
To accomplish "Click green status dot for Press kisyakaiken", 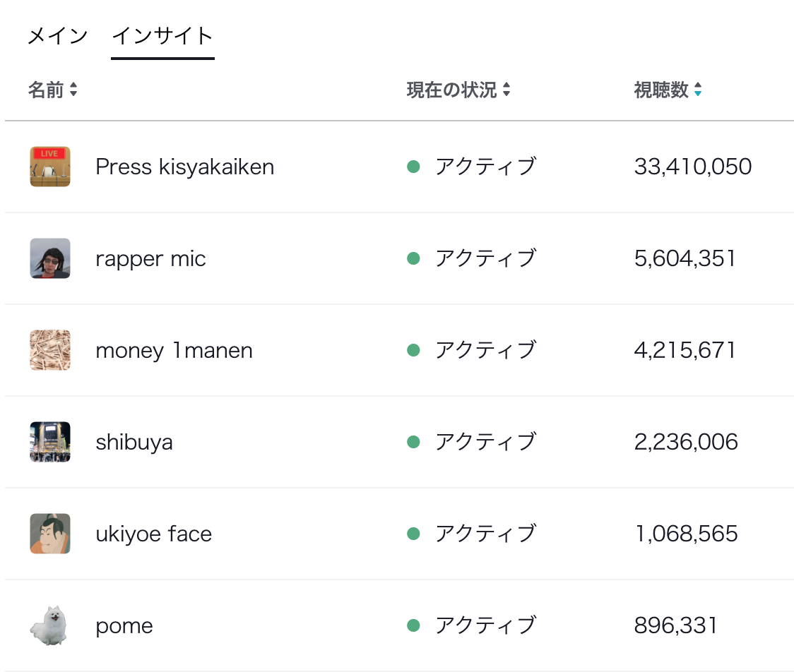I will [414, 167].
